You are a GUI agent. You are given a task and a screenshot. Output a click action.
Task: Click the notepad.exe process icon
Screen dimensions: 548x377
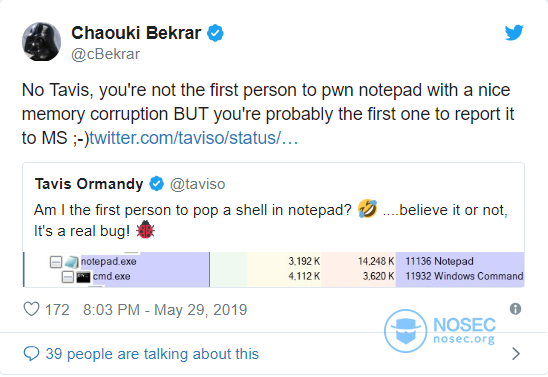pos(71,262)
